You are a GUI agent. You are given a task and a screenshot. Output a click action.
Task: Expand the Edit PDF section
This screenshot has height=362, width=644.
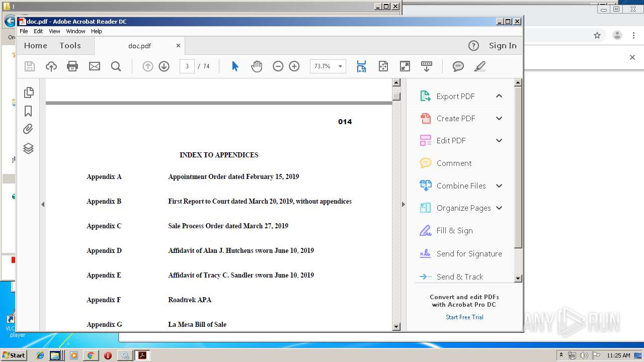point(499,140)
